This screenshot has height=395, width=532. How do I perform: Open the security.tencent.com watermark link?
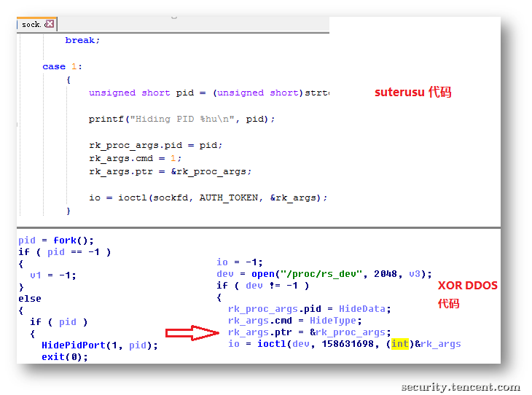(x=461, y=387)
